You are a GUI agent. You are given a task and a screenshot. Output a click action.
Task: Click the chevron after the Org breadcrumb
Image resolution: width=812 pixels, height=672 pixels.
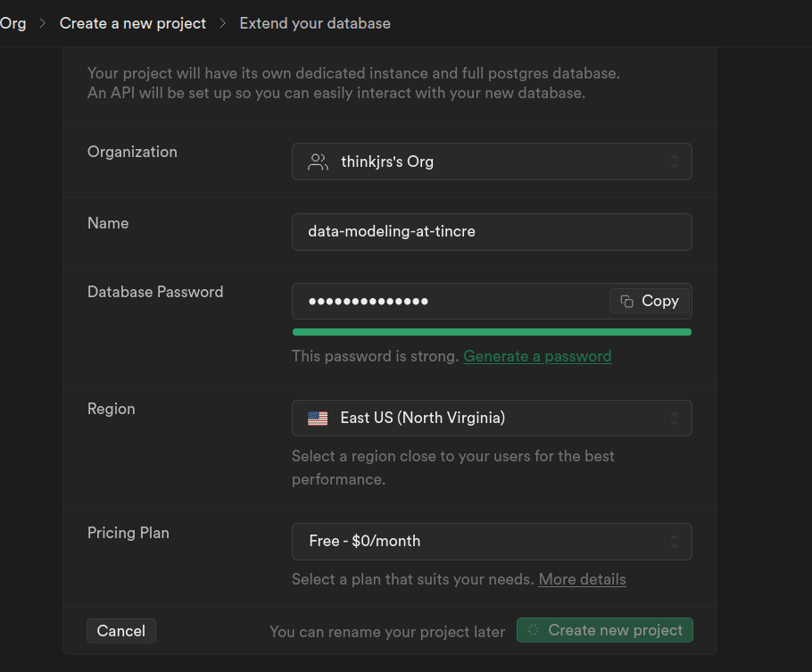42,23
